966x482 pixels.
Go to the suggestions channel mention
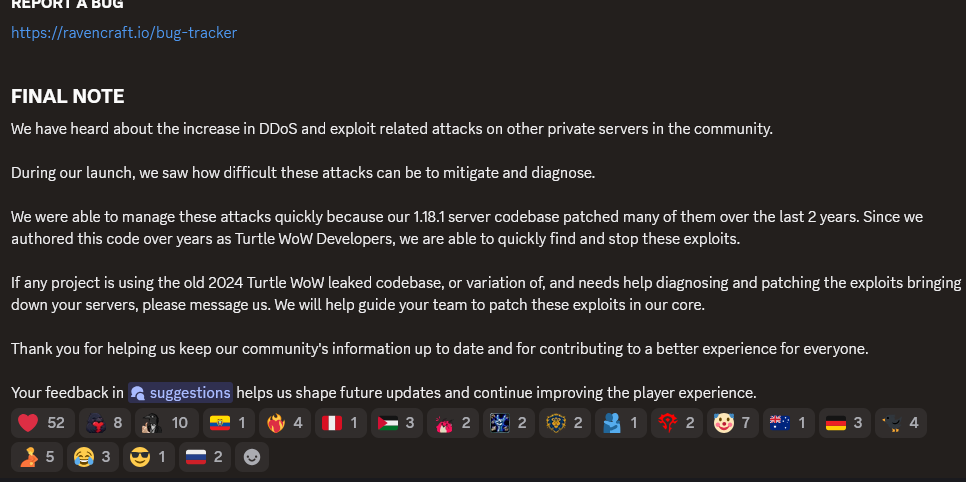pyautogui.click(x=181, y=393)
